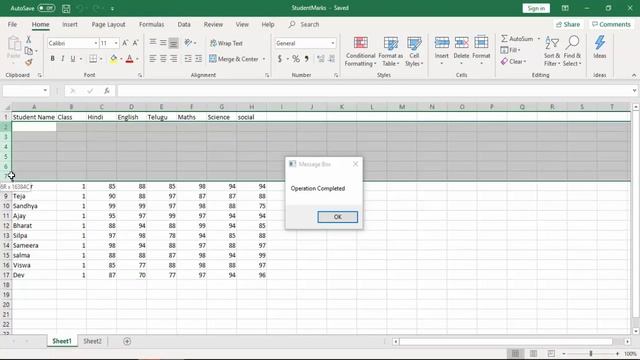Open Format as Table gallery

click(x=391, y=51)
